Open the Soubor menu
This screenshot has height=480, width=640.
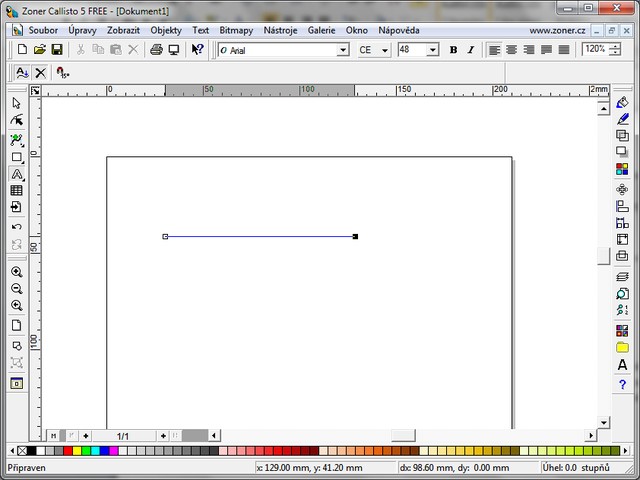(43, 30)
